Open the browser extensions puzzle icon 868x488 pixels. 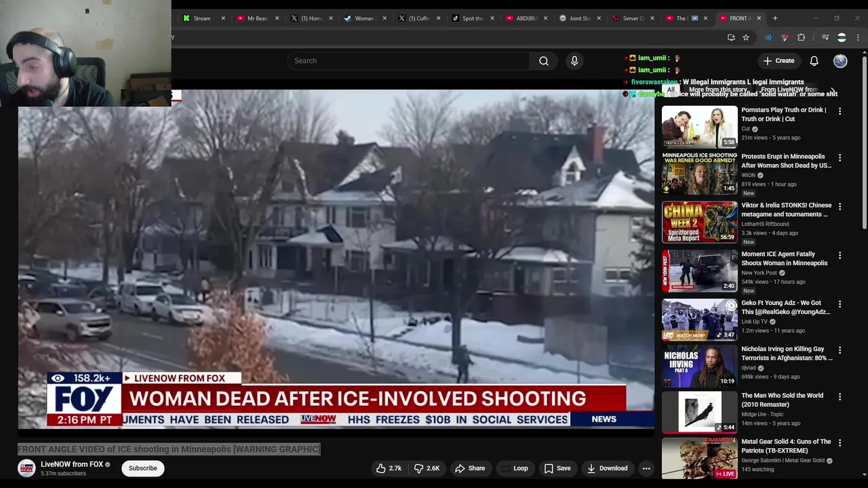801,37
